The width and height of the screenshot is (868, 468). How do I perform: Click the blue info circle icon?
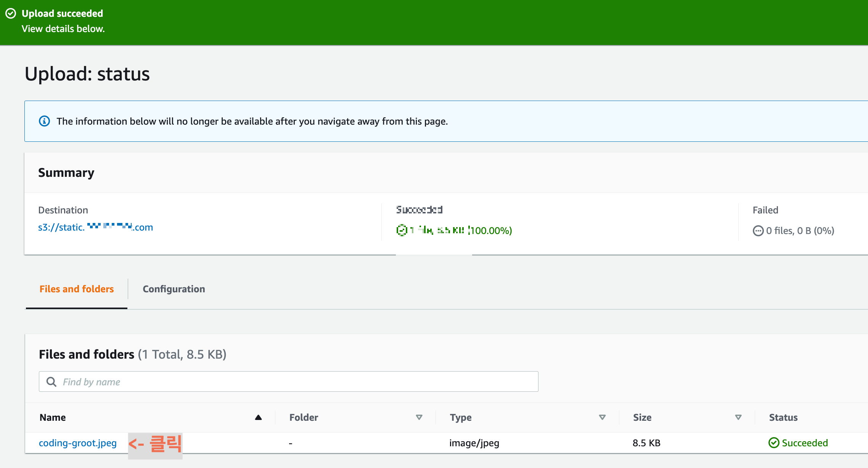click(x=44, y=121)
